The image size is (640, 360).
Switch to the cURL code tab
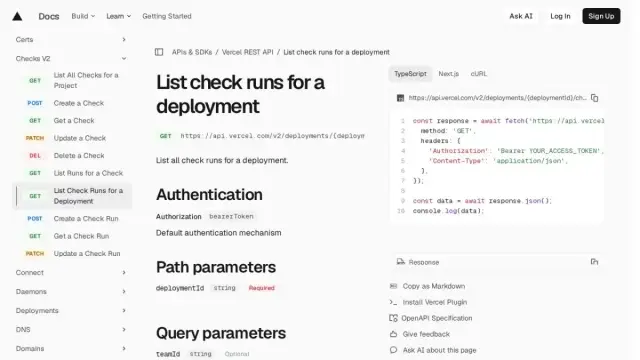(x=478, y=74)
